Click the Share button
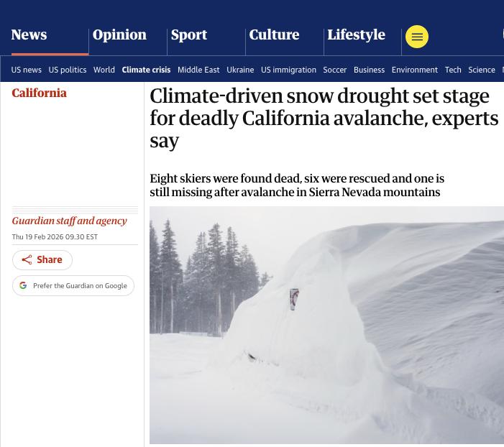 tap(42, 260)
